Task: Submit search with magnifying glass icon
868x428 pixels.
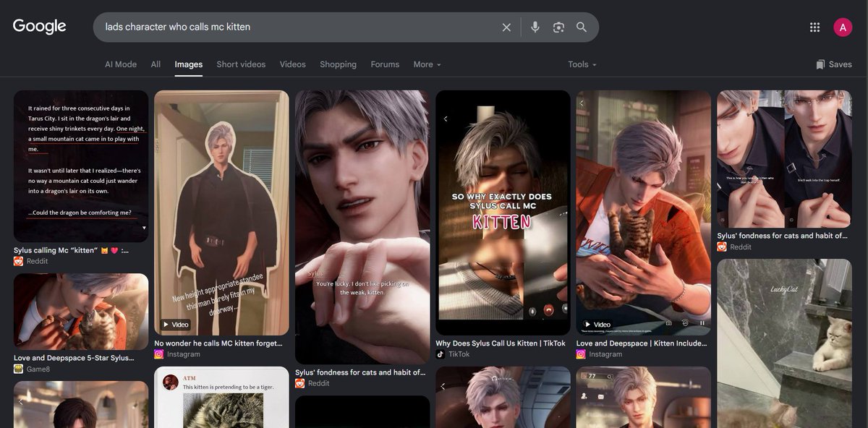Action: tap(582, 27)
